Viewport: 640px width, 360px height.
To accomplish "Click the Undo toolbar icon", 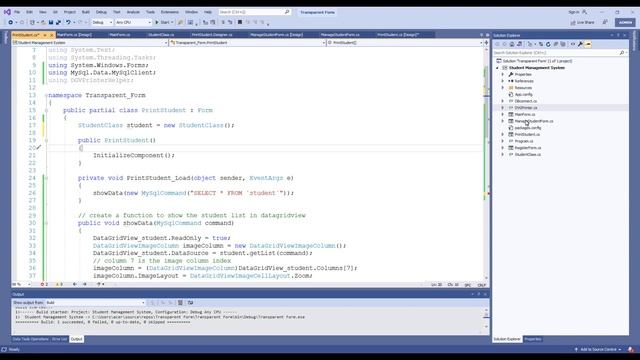I will [x=68, y=22].
